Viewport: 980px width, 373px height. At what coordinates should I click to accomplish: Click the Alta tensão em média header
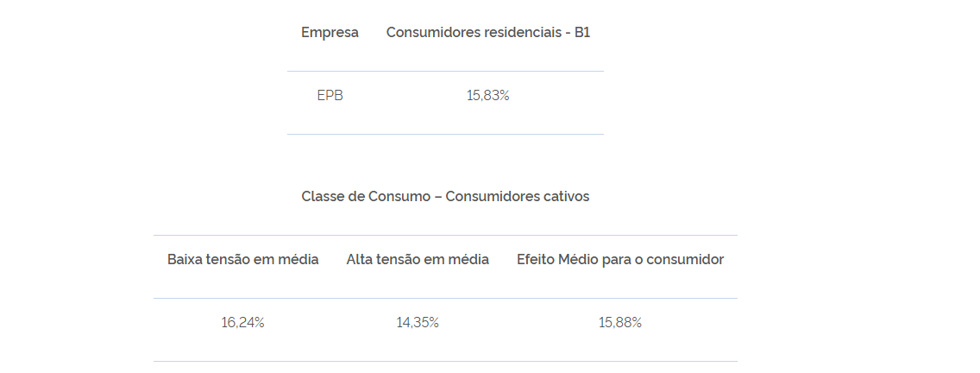(418, 259)
